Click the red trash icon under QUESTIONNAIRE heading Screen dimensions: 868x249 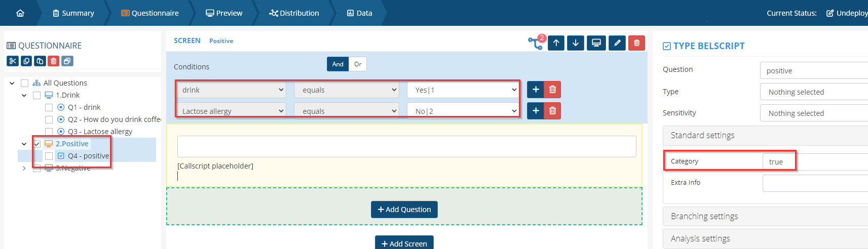point(53,61)
